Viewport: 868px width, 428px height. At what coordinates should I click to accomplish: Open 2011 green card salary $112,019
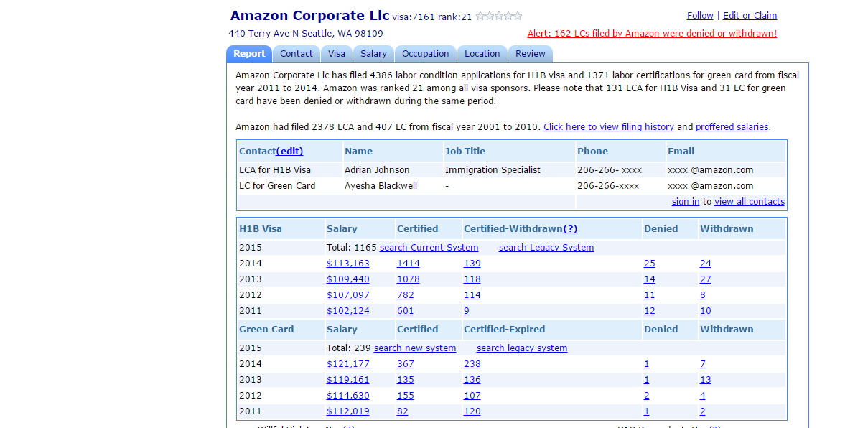click(x=348, y=411)
